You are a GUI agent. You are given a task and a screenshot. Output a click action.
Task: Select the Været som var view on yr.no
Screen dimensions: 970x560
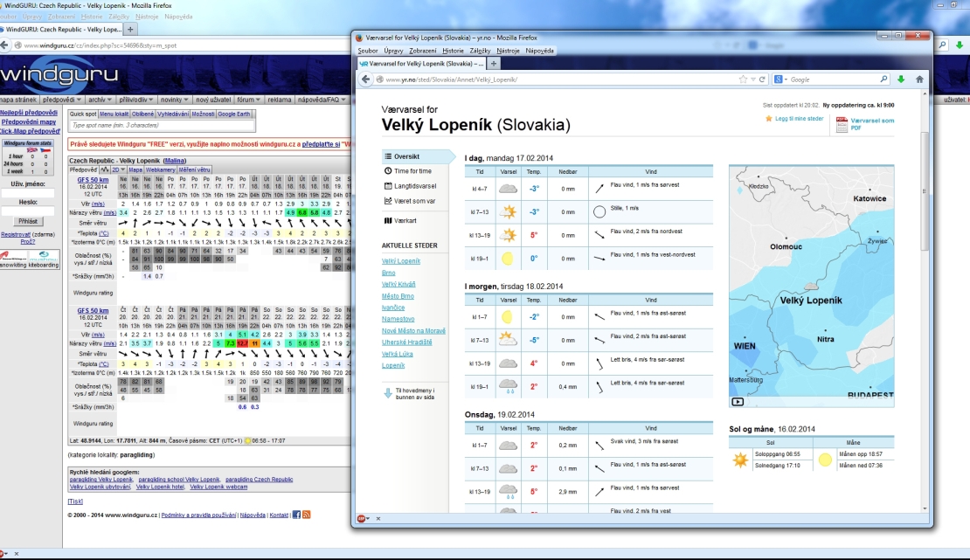click(x=414, y=200)
